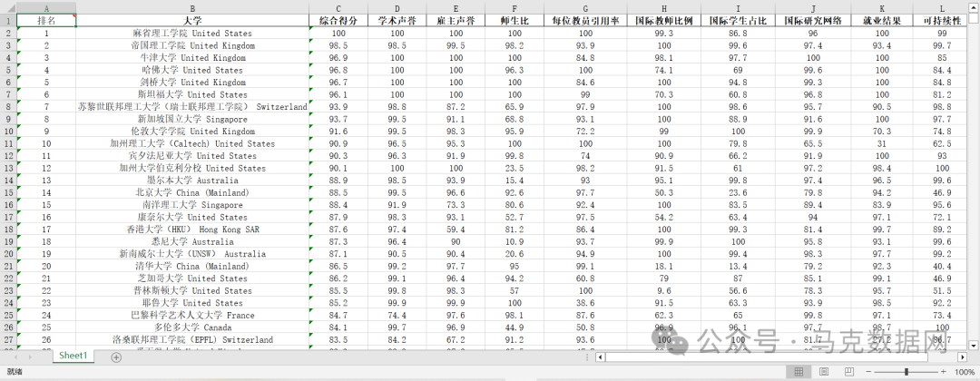Select cell 巴黎科学艺术人文大学 France
The image size is (980, 381).
tap(192, 315)
